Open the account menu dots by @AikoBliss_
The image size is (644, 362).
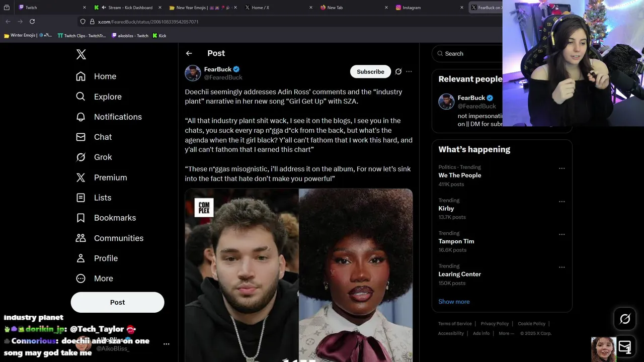click(167, 344)
